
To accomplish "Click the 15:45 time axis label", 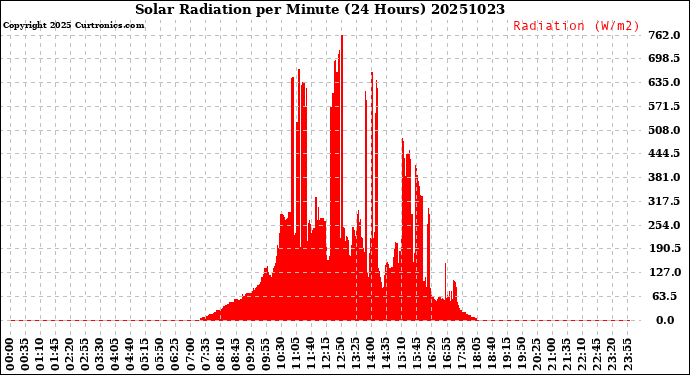I will coord(416,355).
